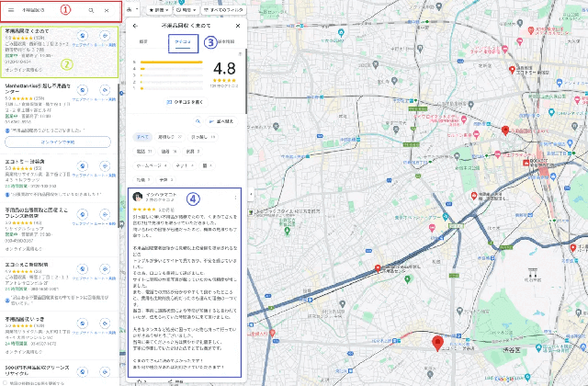
Task: Open the 評価 rating filter dropdown
Action: click(x=159, y=10)
